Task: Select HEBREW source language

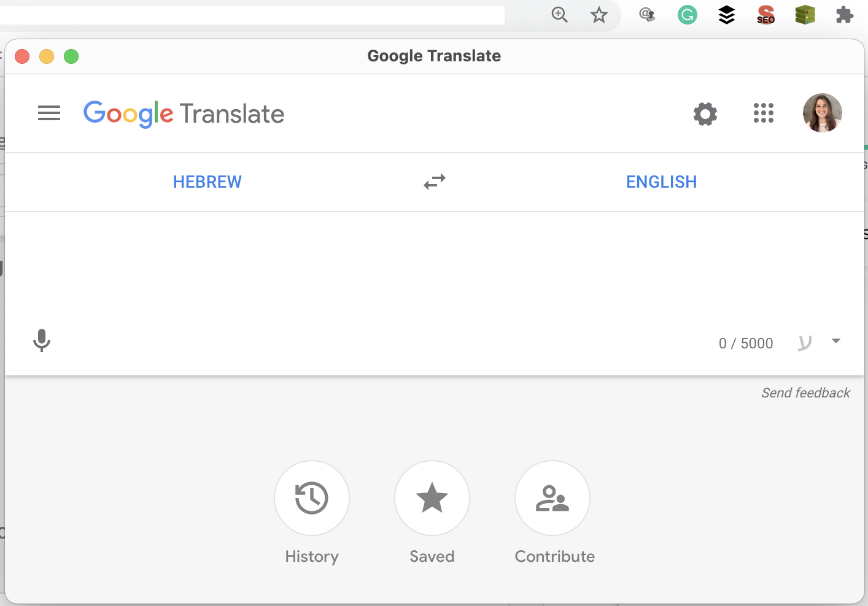Action: pyautogui.click(x=207, y=182)
